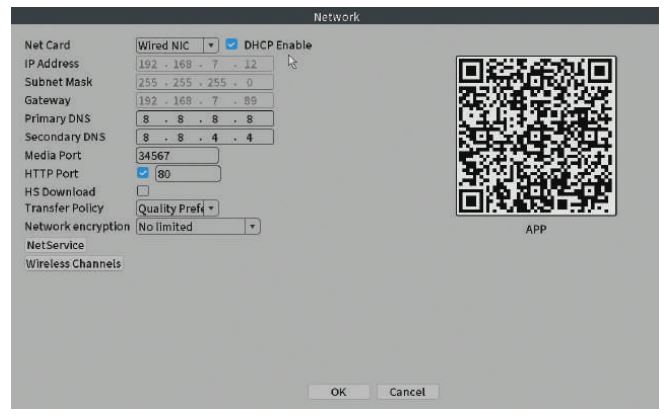The height and width of the screenshot is (416, 664).
Task: Click the Gateway address field
Action: (x=204, y=100)
